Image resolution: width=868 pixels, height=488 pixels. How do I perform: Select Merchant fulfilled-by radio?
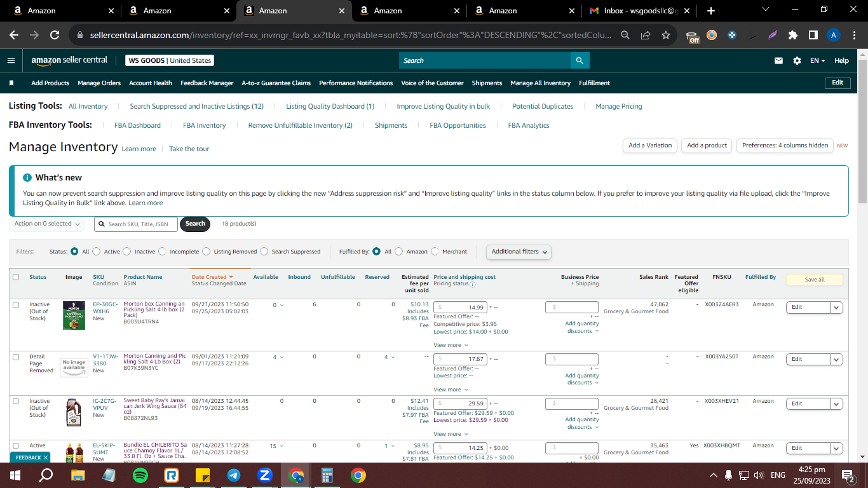click(435, 252)
